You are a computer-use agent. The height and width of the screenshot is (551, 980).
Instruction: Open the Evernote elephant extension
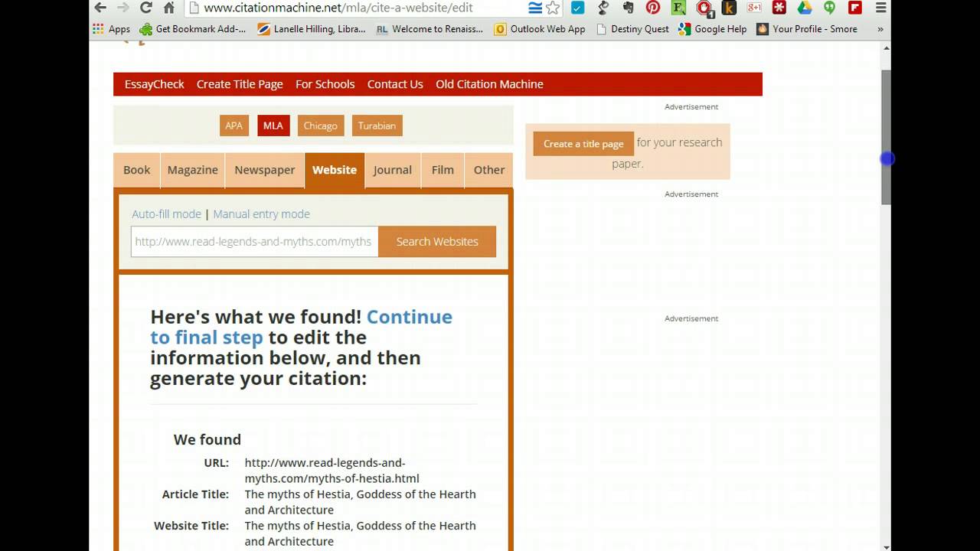tap(628, 8)
